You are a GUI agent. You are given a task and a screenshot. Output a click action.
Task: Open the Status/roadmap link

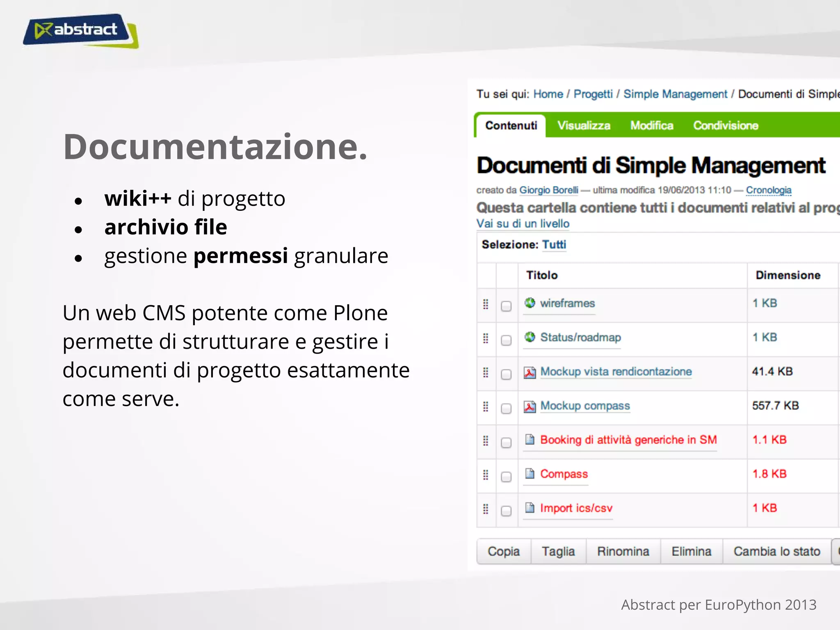[x=580, y=338]
